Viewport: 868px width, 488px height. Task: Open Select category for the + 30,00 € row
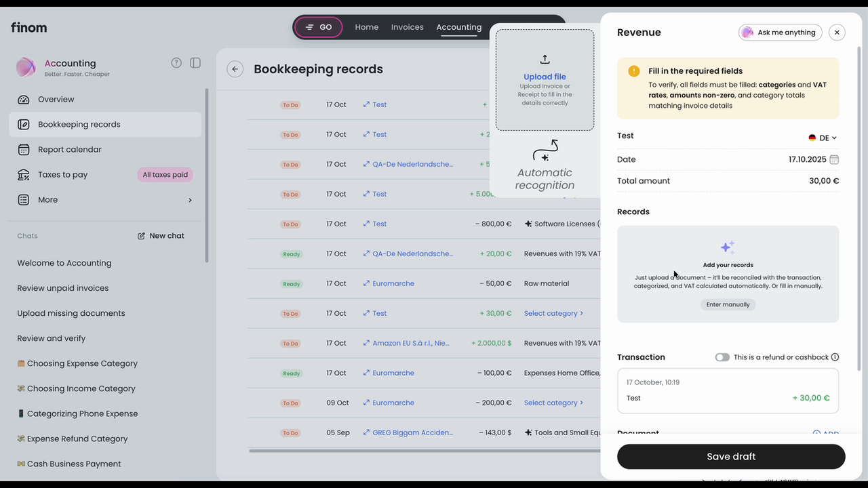tap(553, 313)
